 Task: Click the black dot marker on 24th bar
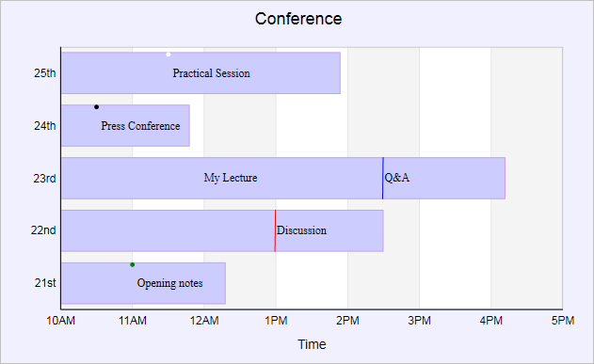(97, 107)
